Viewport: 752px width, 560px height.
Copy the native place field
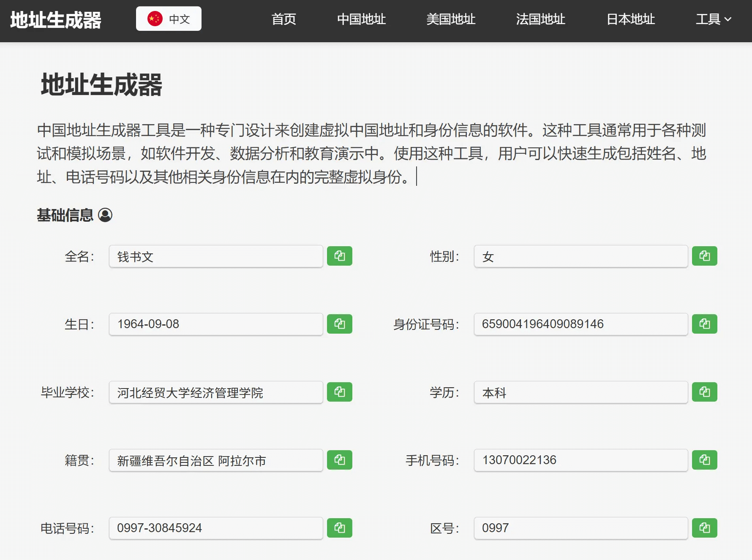pos(339,460)
